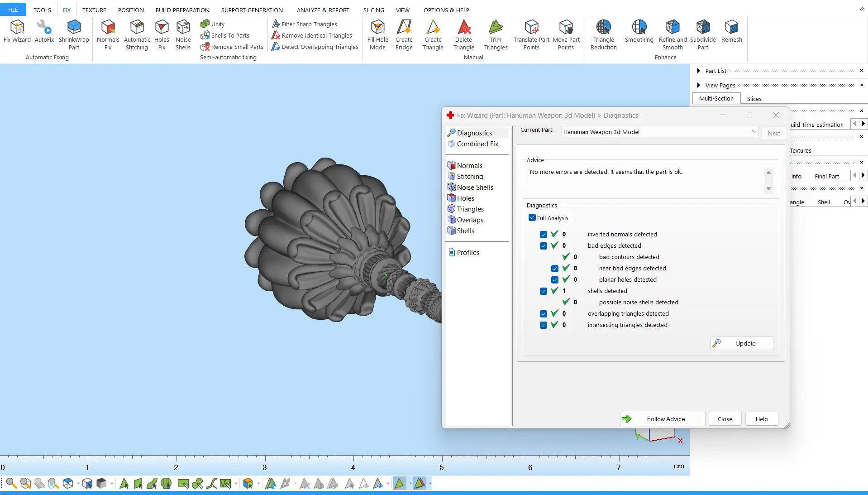The image size is (868, 495).
Task: Expand the Part List panel
Action: coord(699,71)
